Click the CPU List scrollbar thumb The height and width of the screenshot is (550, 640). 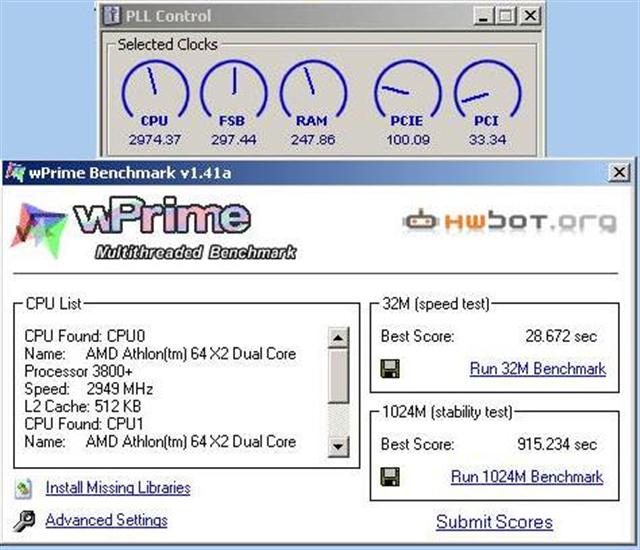pos(338,376)
